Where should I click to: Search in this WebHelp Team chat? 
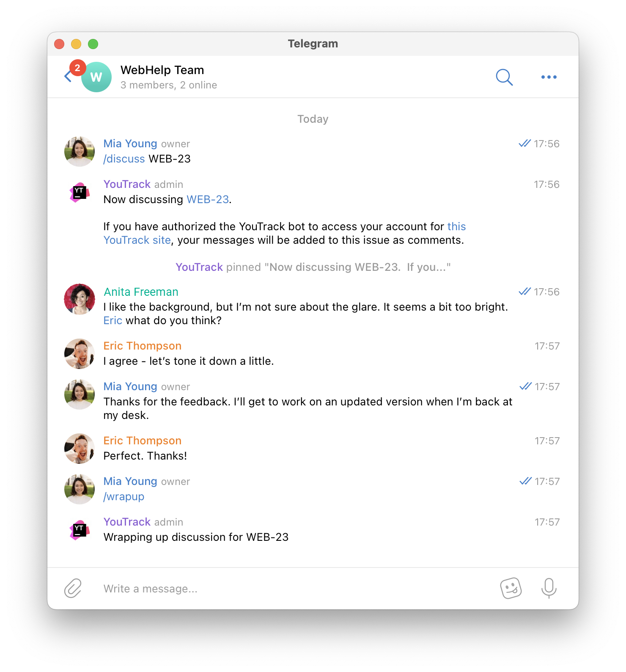[504, 77]
